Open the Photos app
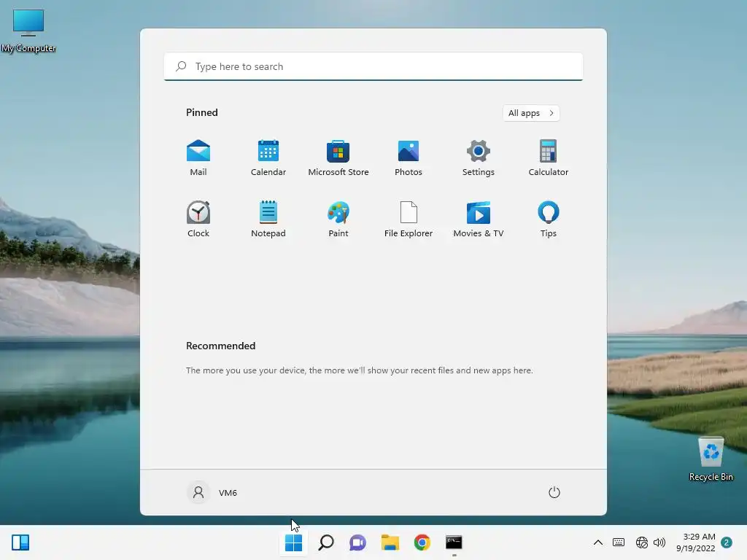 point(409,158)
